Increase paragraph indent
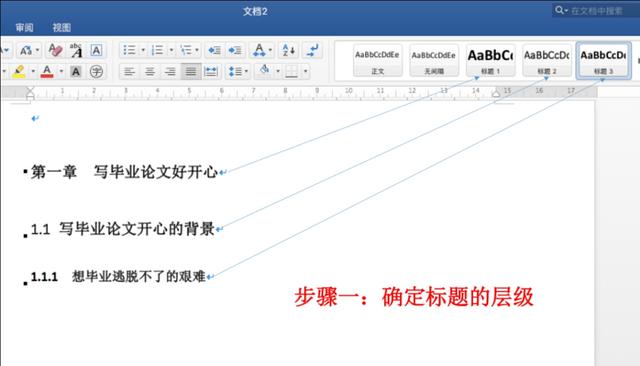The width and height of the screenshot is (640, 366). click(x=235, y=50)
